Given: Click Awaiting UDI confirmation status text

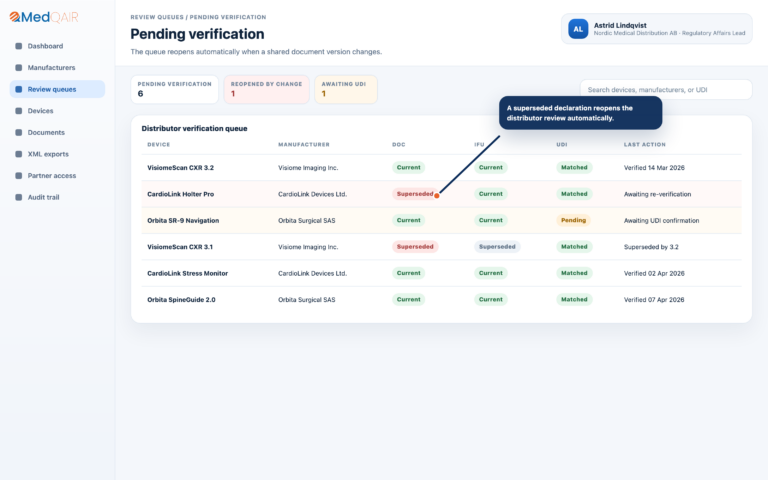Looking at the screenshot, I should click(x=661, y=221).
